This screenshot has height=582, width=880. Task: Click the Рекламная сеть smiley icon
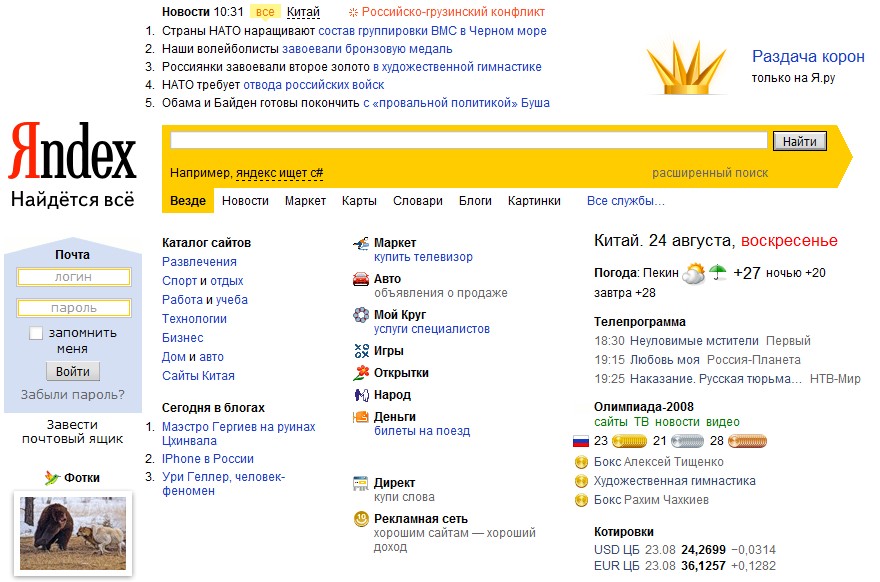click(x=361, y=519)
